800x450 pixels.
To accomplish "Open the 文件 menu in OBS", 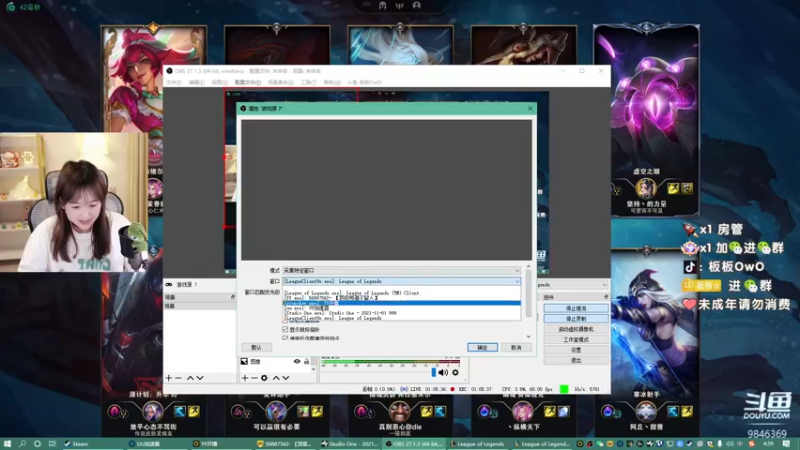I will tap(173, 82).
